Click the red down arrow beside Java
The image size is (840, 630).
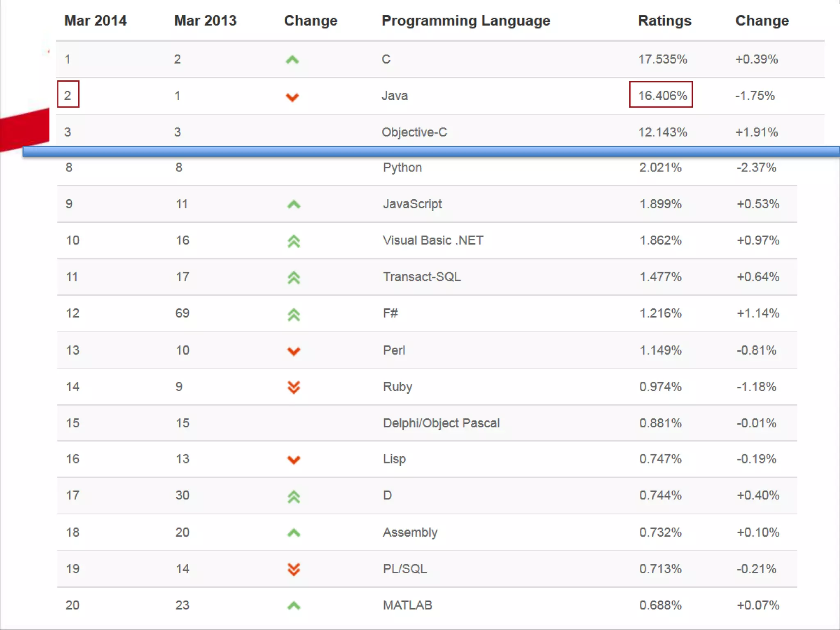292,97
